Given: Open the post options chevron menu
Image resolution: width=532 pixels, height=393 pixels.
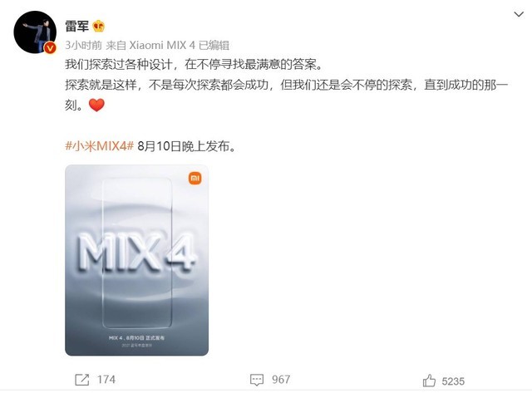Looking at the screenshot, I should coord(519,14).
